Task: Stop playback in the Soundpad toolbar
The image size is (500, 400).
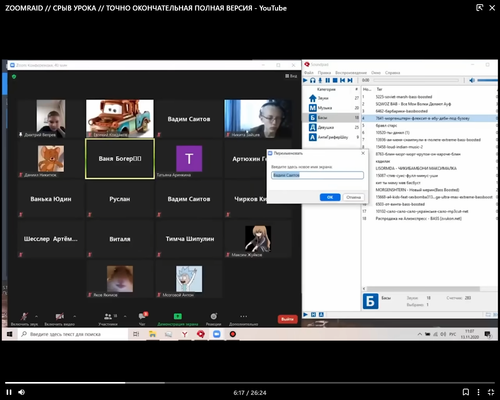Action: coord(335,80)
